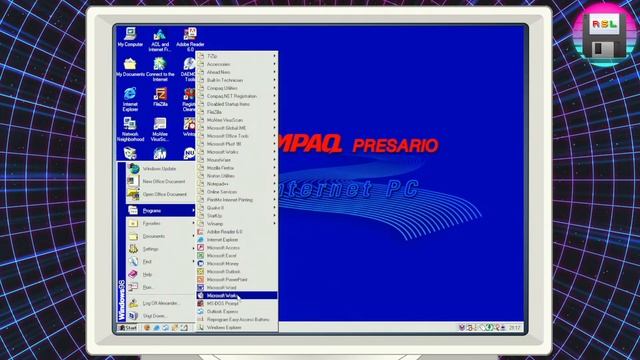
Task: Click the Start button on taskbar
Action: coord(128,328)
